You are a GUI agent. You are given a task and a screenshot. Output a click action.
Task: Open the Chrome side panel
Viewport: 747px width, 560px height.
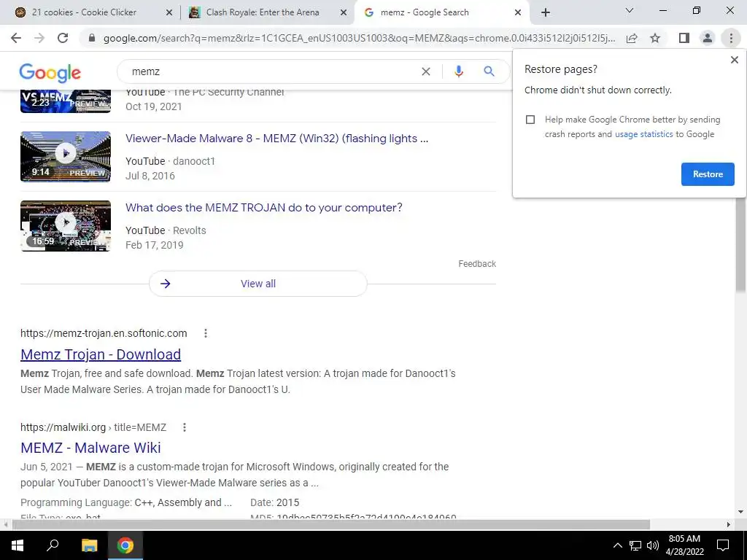click(684, 38)
